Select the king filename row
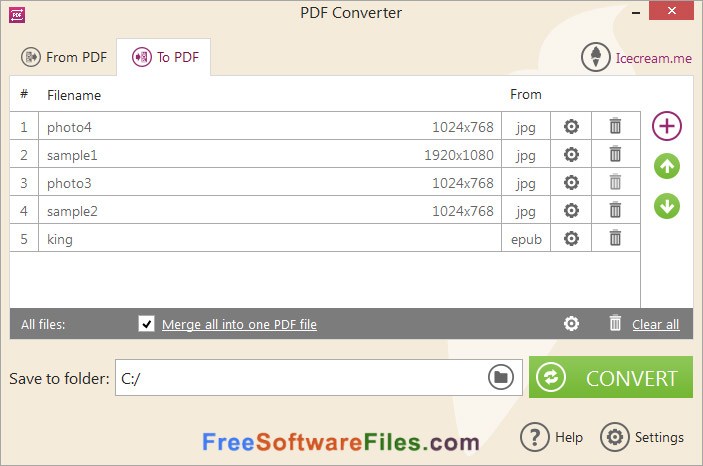703x466 pixels. click(x=270, y=238)
